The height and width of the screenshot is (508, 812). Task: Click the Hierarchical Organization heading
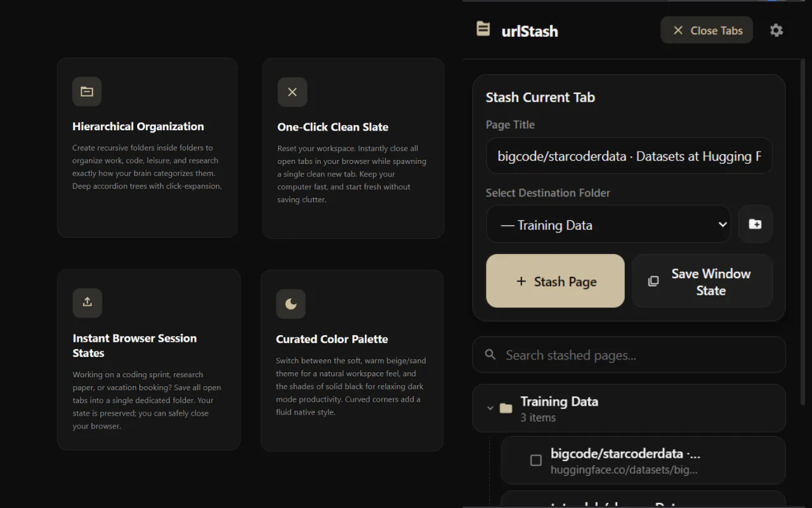138,126
